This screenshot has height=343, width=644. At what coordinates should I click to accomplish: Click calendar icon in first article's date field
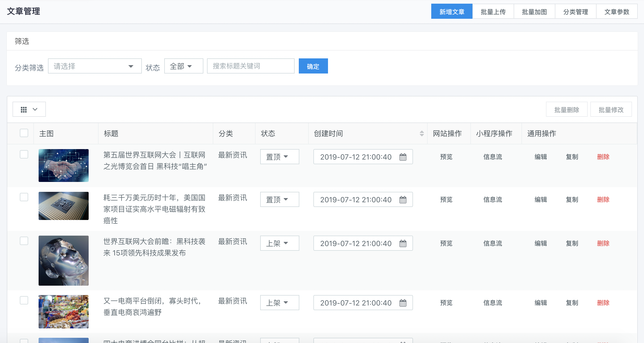point(403,157)
